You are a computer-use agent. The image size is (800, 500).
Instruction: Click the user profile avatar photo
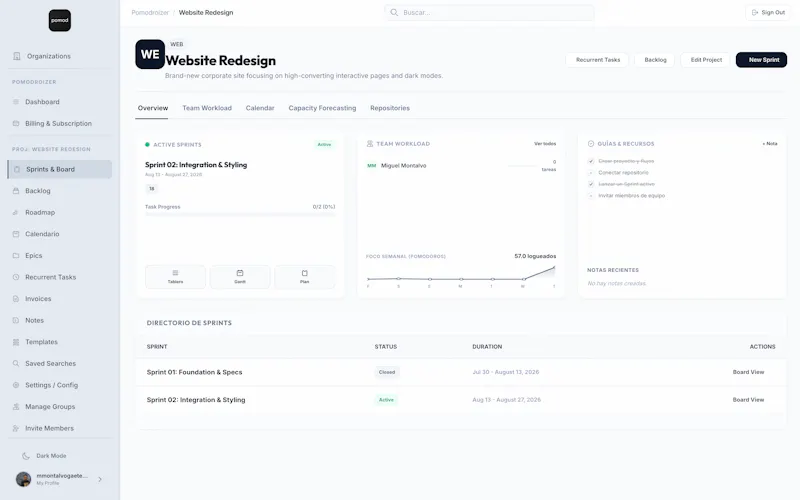(23, 479)
